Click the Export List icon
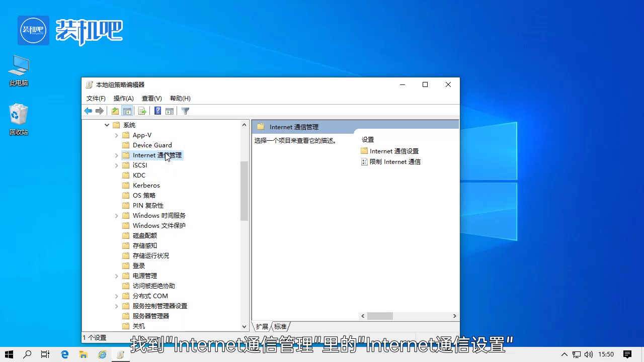Viewport: 644px width, 362px height. pyautogui.click(x=141, y=111)
